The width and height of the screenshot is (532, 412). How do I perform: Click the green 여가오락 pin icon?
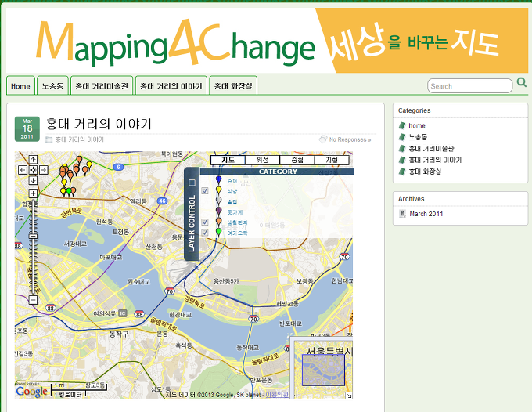click(219, 233)
